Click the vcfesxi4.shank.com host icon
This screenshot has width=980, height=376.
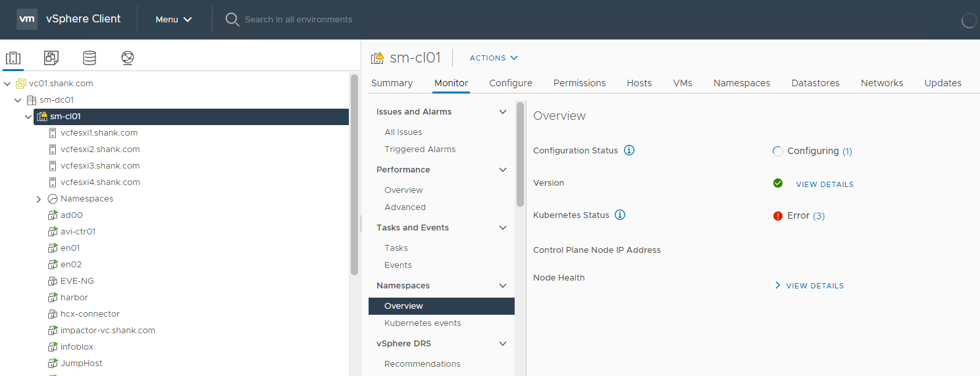53,182
